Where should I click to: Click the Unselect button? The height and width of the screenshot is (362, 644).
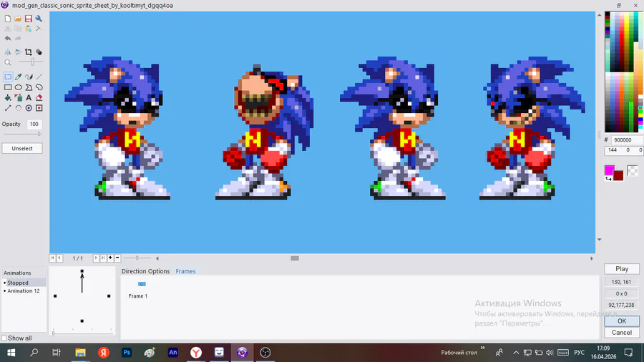pos(22,148)
